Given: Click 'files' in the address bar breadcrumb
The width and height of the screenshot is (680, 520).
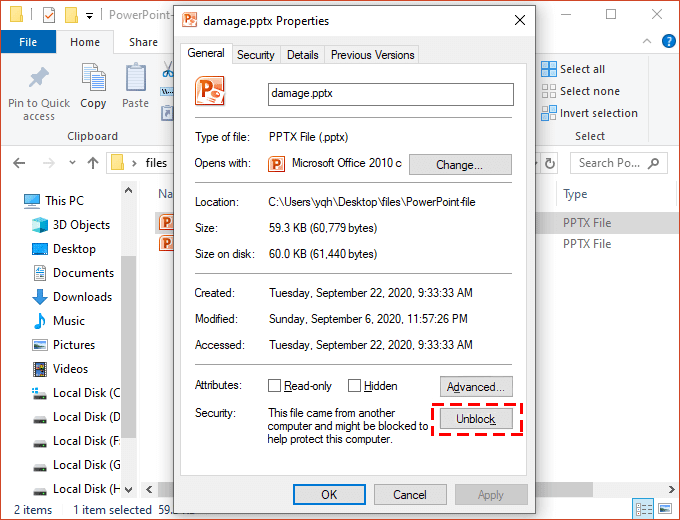Looking at the screenshot, I should [156, 163].
